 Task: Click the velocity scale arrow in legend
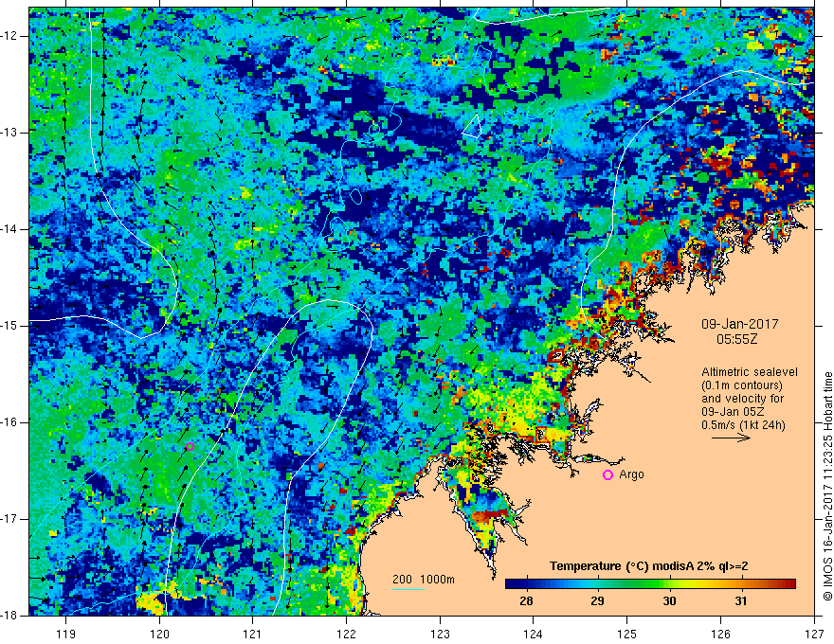point(731,438)
